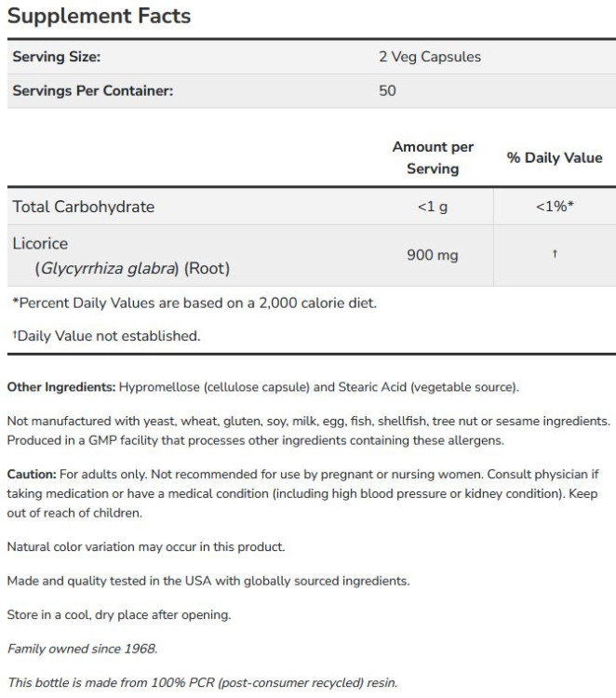Screen dimensions: 616x698
Task: Select the 900 mg licorice amount
Action: point(433,255)
